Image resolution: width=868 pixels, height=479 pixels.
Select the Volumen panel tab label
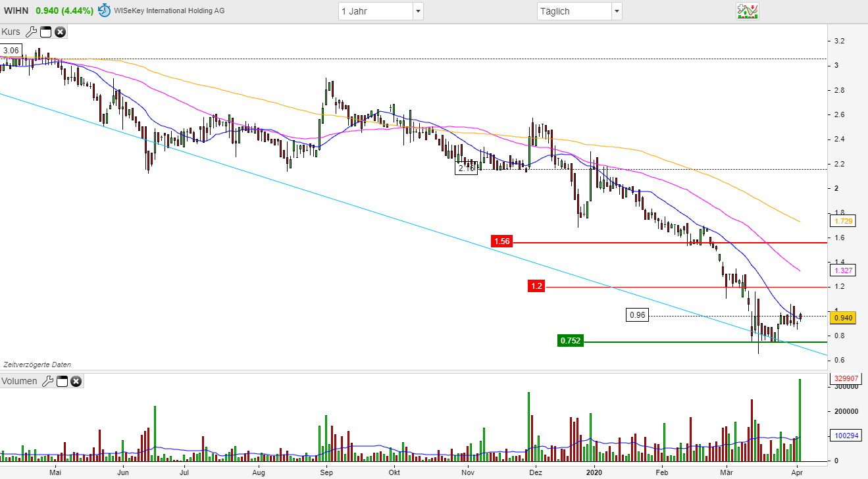click(x=20, y=381)
